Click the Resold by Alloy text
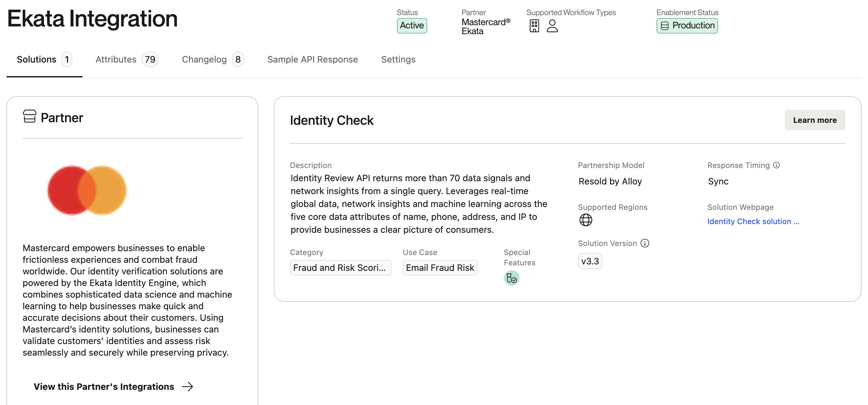 coord(610,181)
